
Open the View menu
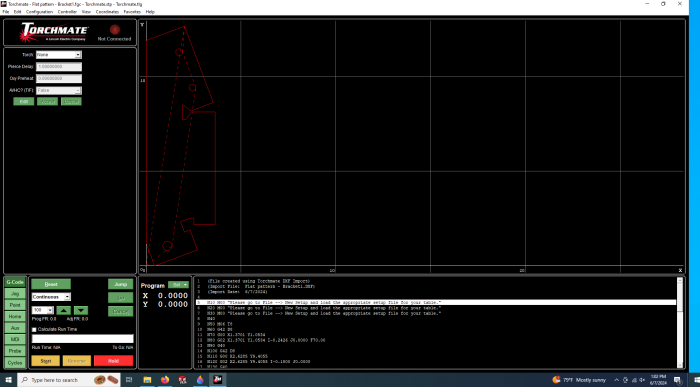(86, 12)
